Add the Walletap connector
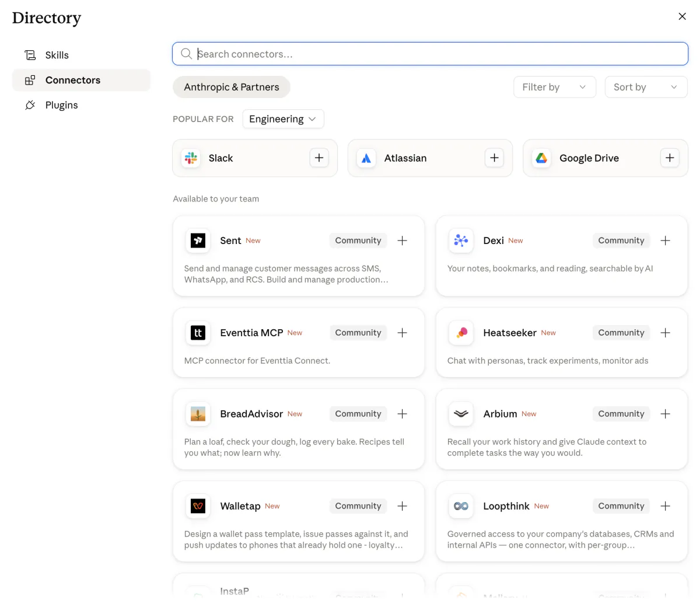700x610 pixels. click(402, 506)
